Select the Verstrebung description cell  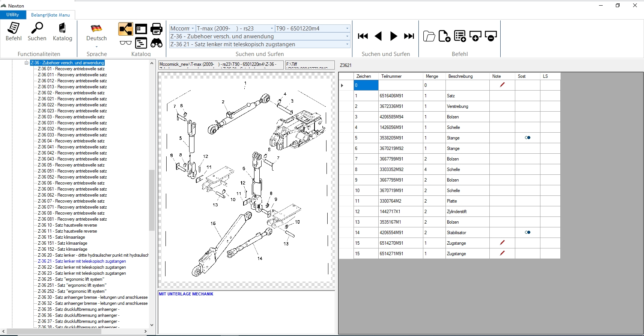point(468,106)
